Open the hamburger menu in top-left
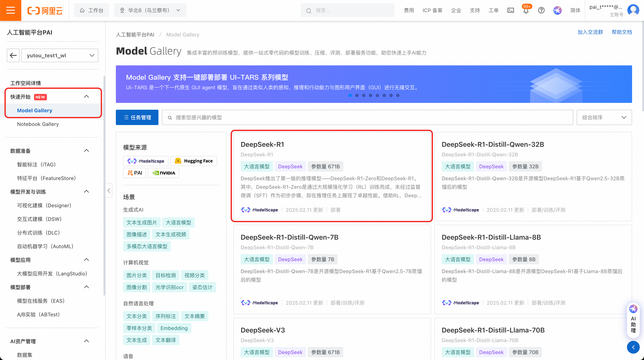Image resolution: width=644 pixels, height=360 pixels. [x=10, y=10]
